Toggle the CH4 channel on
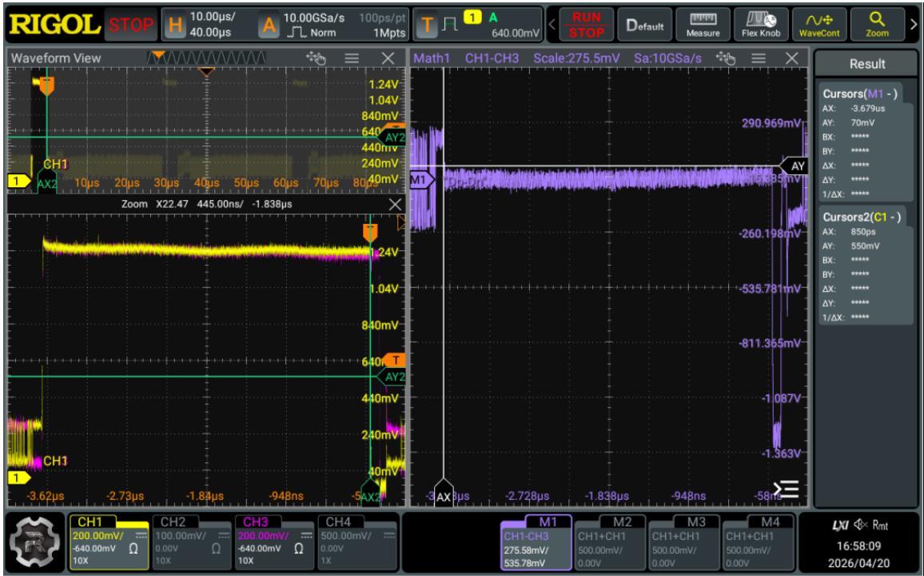This screenshot has height=576, width=924. pyautogui.click(x=356, y=542)
